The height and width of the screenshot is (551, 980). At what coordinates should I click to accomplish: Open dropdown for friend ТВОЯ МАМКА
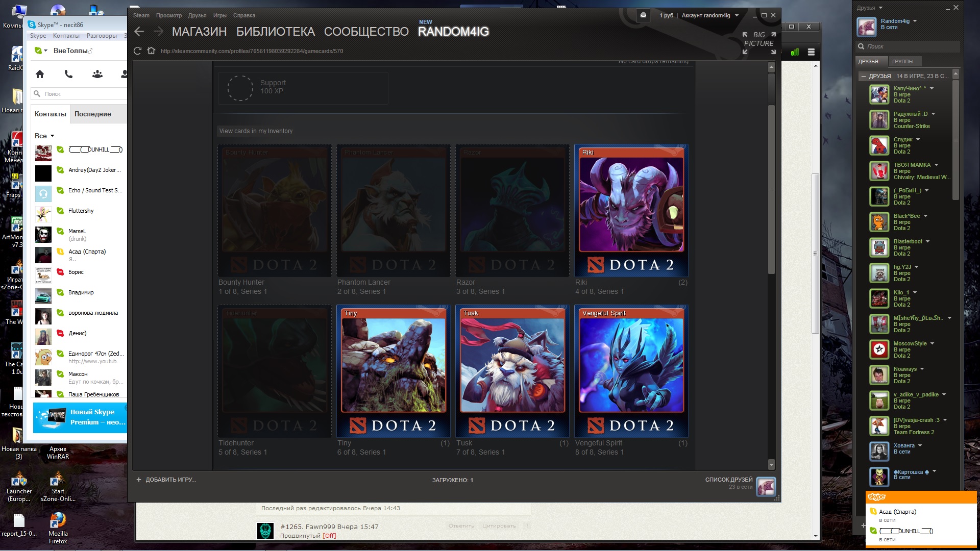tap(936, 165)
